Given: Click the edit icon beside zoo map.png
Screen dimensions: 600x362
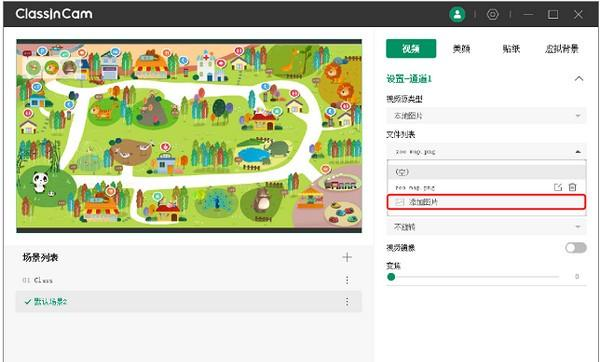Looking at the screenshot, I should click(558, 187).
